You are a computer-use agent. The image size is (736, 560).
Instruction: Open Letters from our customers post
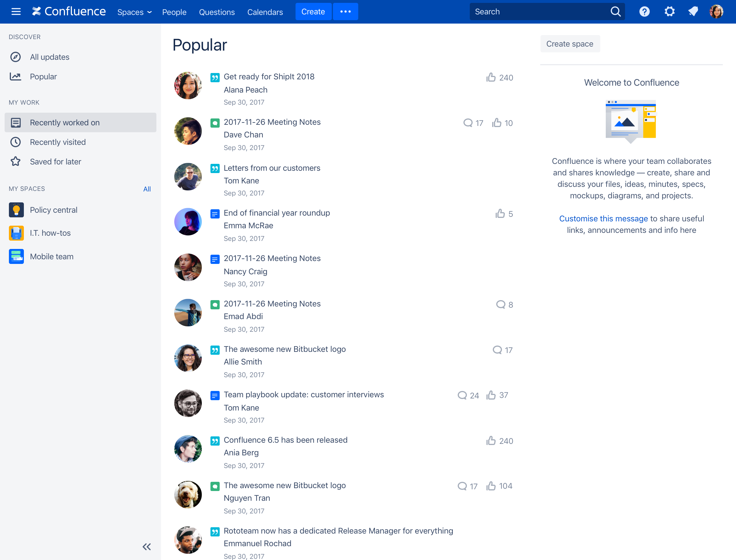[x=272, y=168]
